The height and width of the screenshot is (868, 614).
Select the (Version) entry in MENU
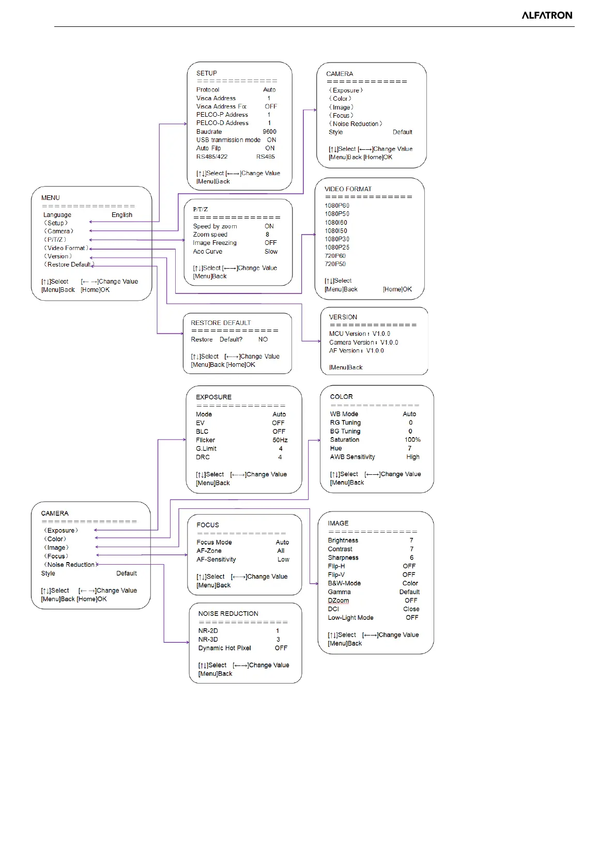[58, 256]
